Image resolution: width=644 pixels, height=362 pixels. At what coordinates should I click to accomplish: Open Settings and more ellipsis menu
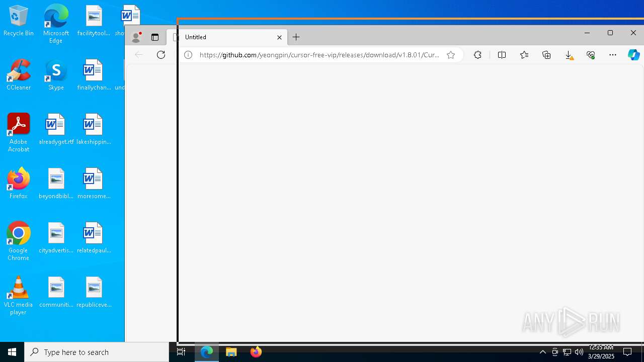(x=612, y=55)
